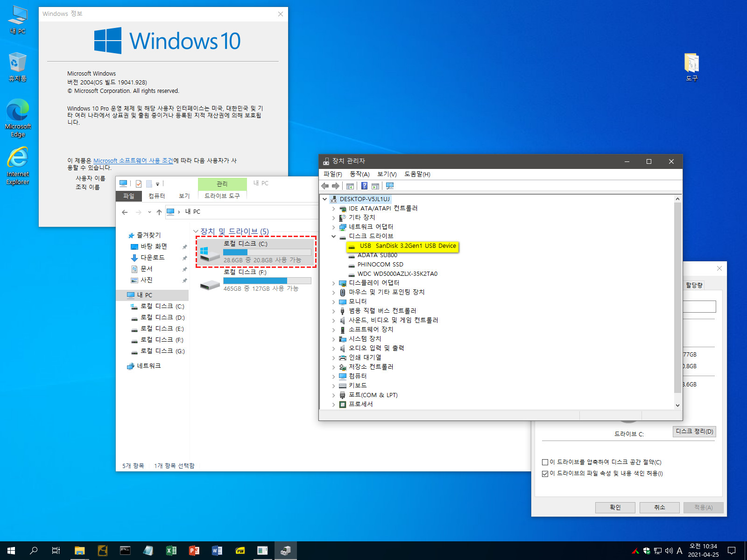Open Microsoft Edge desktop icon

pyautogui.click(x=18, y=118)
